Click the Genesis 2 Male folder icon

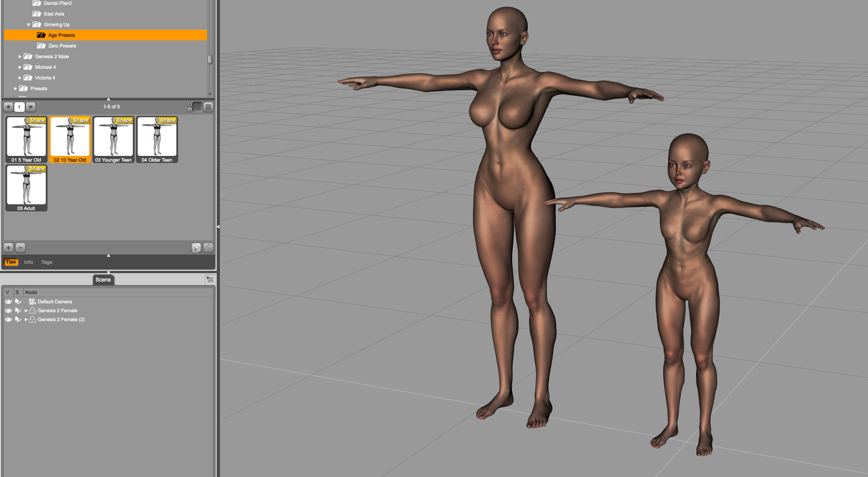(28, 56)
